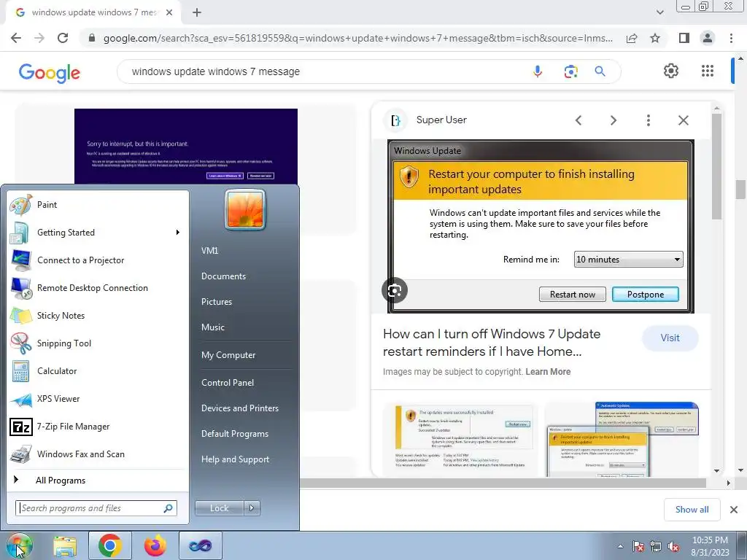
Task: Share this page from the address bar
Action: pos(632,38)
